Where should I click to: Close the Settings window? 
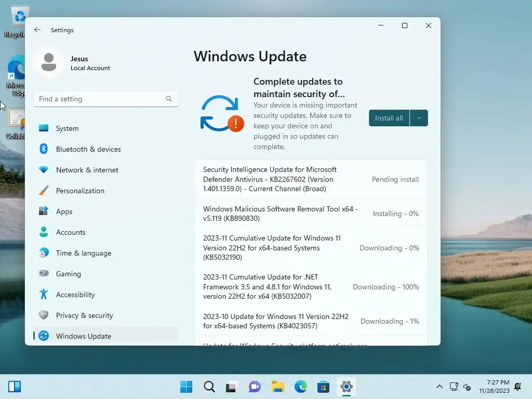429,25
